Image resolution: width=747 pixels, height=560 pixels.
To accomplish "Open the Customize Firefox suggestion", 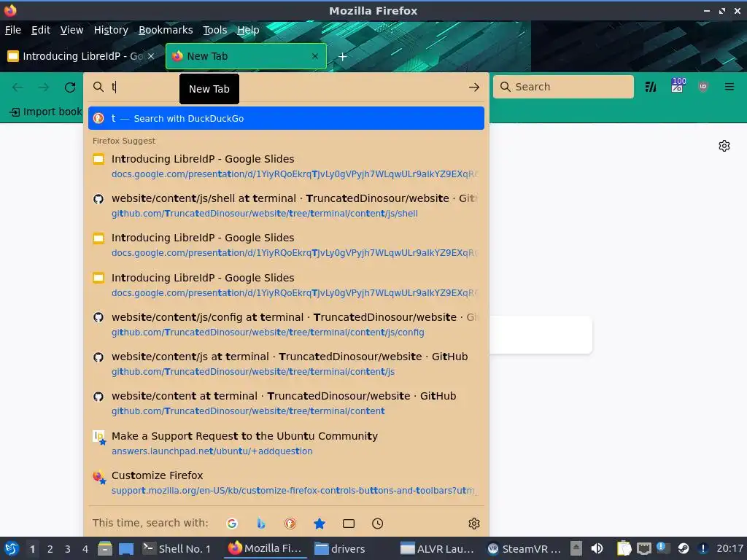I will pos(286,483).
